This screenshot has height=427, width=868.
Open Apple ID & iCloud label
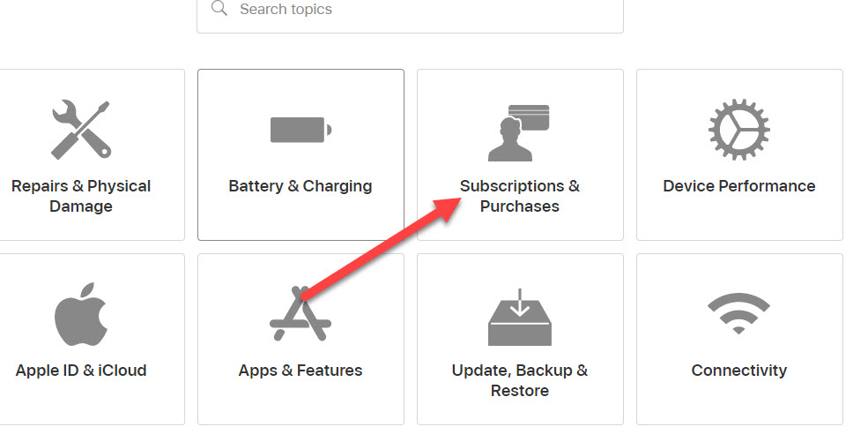(81, 371)
